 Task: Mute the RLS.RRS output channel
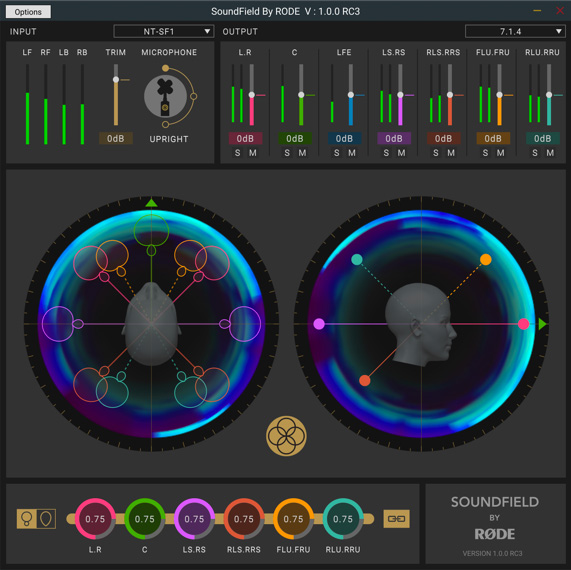[x=451, y=153]
